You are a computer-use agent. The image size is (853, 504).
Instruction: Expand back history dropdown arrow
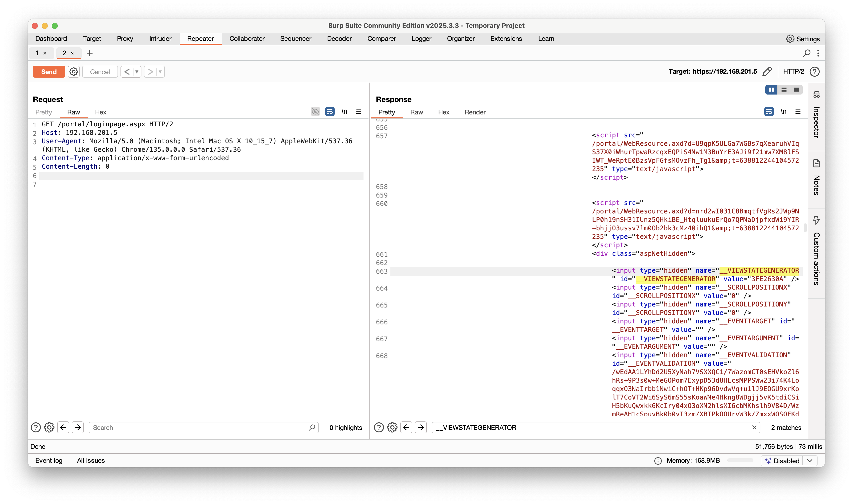pyautogui.click(x=137, y=72)
